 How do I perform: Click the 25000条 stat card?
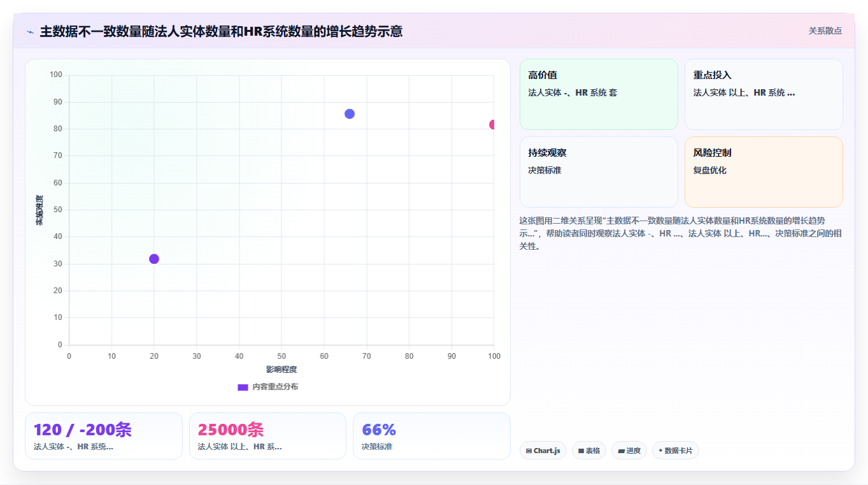[267, 436]
